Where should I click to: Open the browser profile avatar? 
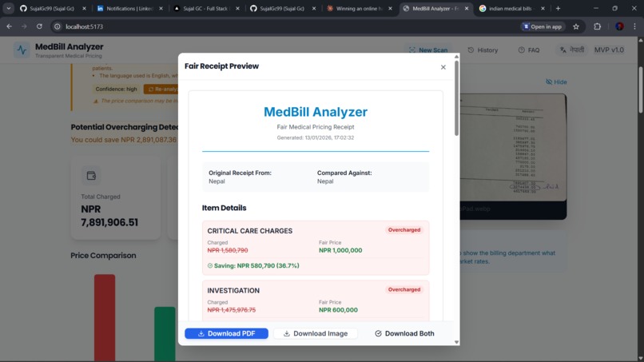[619, 26]
